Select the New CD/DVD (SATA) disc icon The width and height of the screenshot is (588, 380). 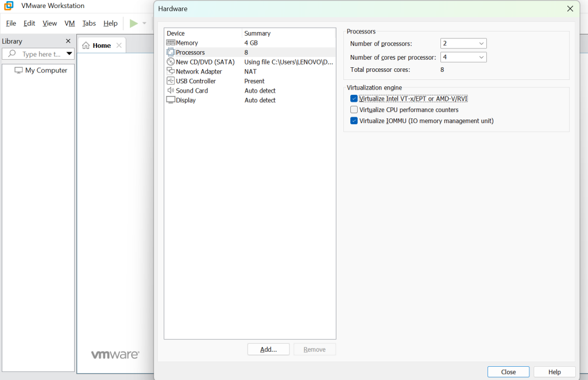(x=171, y=62)
